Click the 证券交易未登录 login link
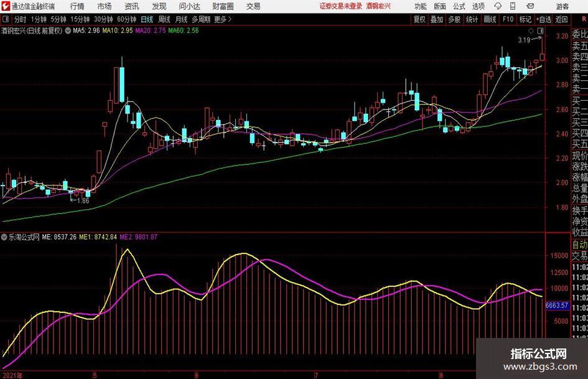 [341, 6]
